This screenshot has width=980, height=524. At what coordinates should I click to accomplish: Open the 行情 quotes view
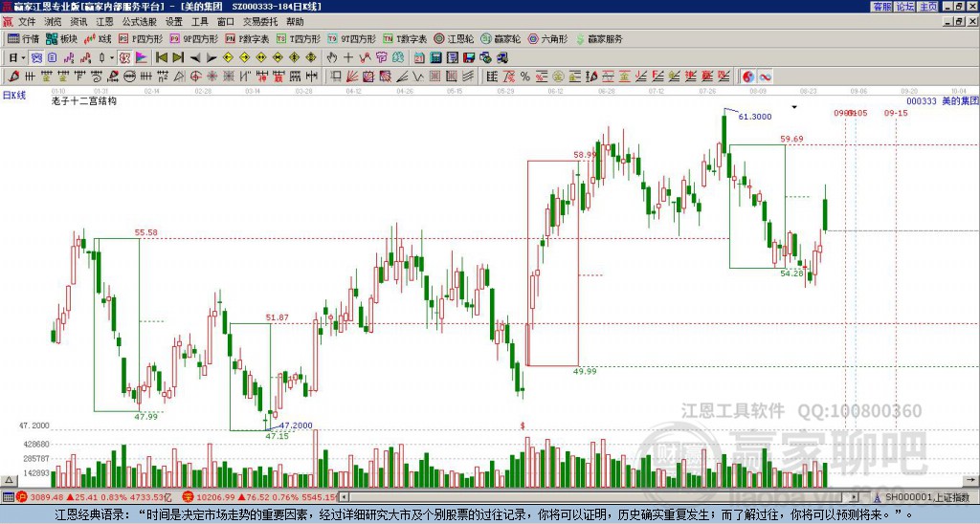[x=23, y=38]
